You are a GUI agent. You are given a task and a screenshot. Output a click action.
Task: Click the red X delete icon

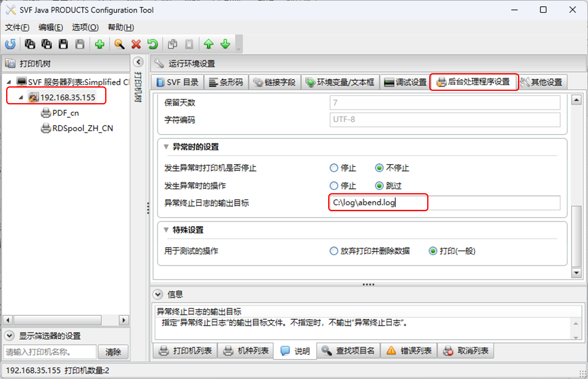[x=136, y=44]
